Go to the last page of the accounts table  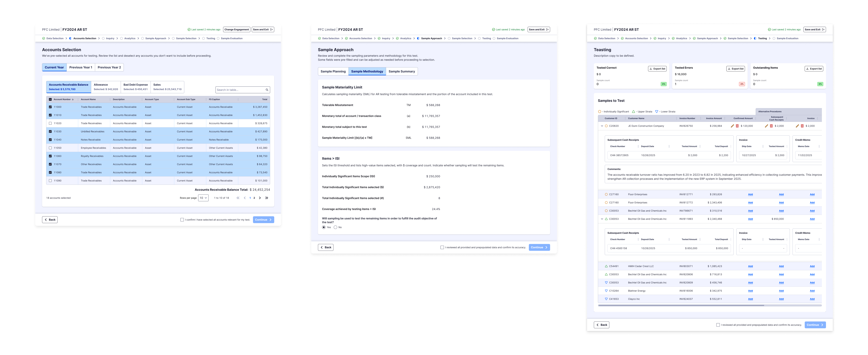267,198
